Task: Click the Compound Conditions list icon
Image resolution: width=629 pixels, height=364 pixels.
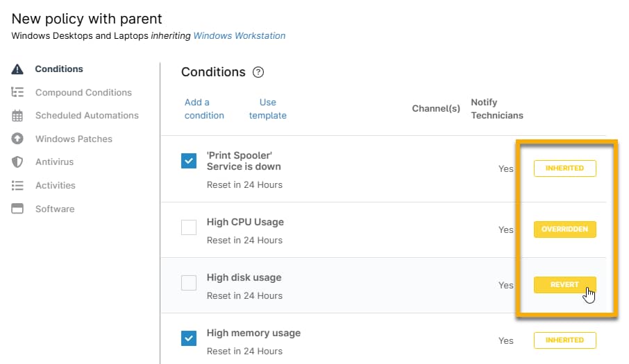Action: coord(18,92)
